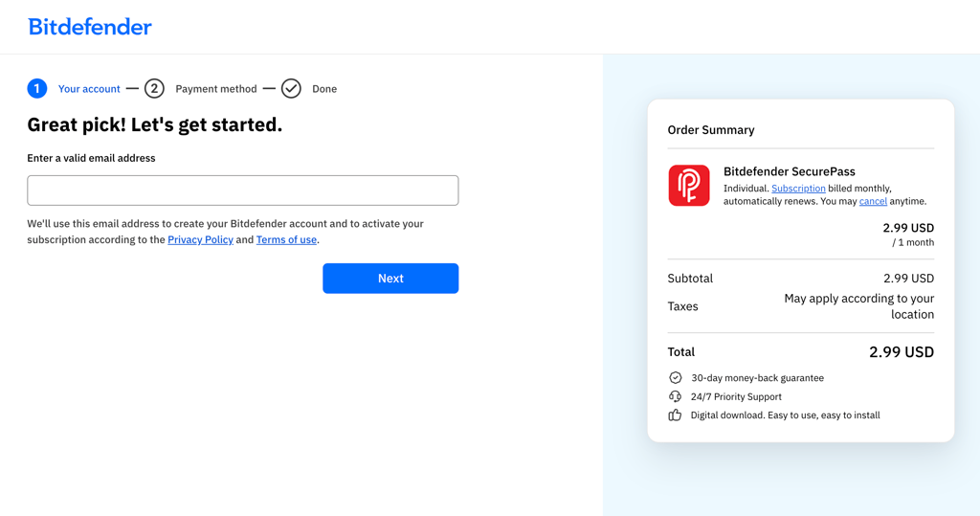Click the step 2 circle icon
Viewport: 980px width, 516px height.
[154, 89]
